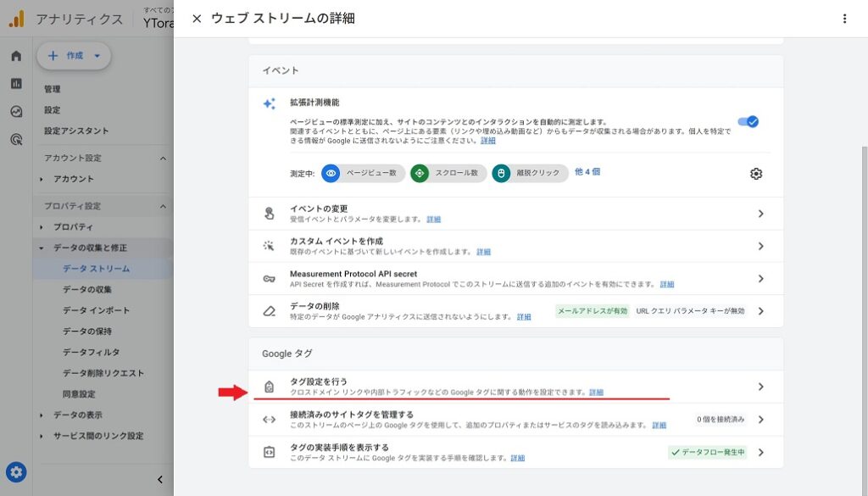The height and width of the screenshot is (496, 868).
Task: Click the ページビュー数 eye chip icon
Action: click(331, 173)
